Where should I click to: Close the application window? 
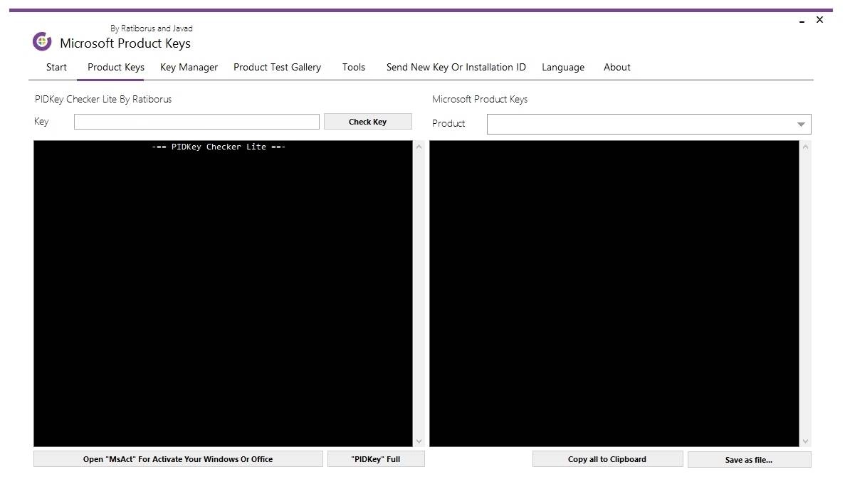coord(819,20)
